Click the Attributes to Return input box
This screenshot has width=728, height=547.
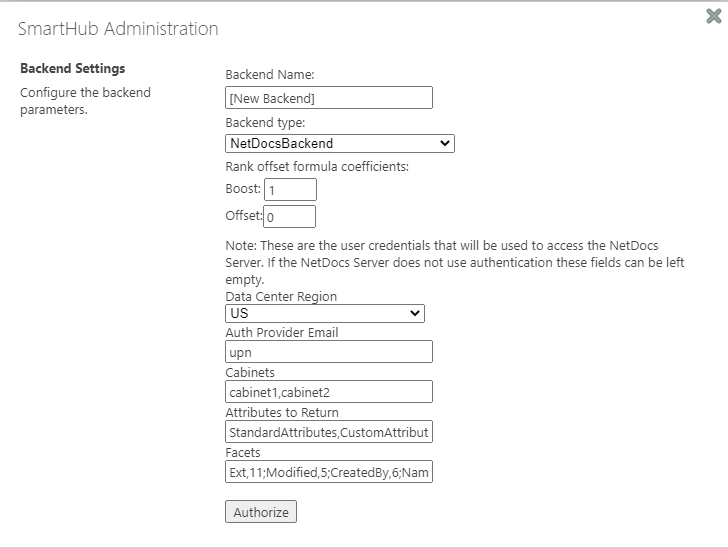pyautogui.click(x=329, y=432)
